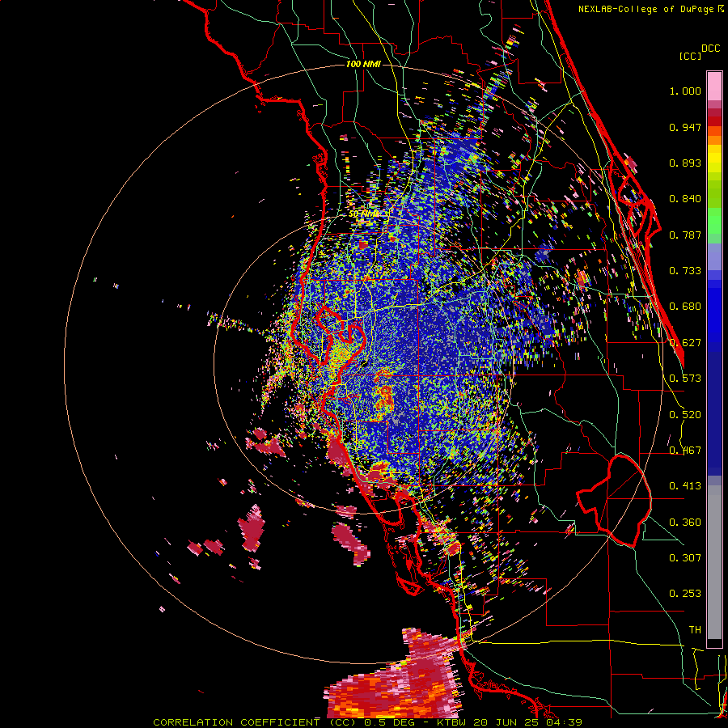Viewport: 728px width, 728px height.
Task: Click the "0.5 DEG" elevation text in footer
Action: click(390, 722)
